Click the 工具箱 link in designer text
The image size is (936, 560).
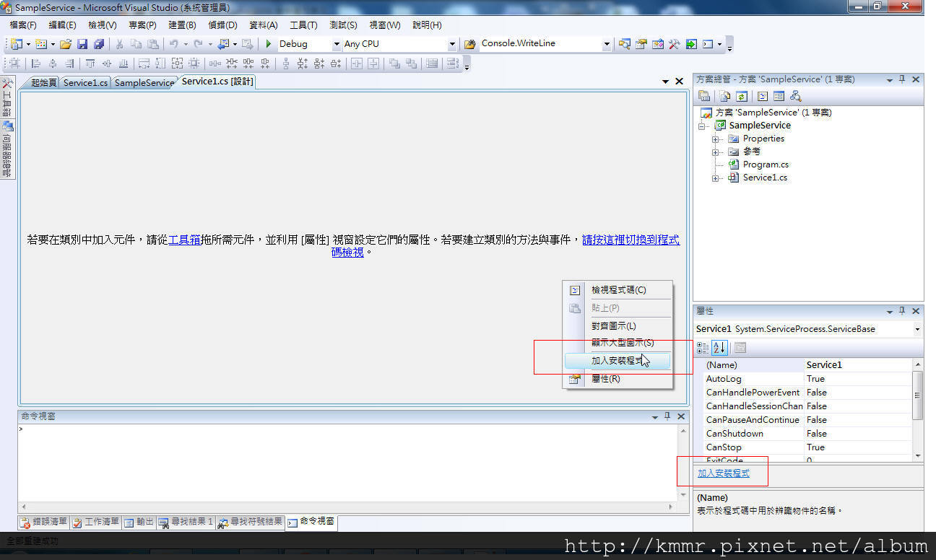coord(184,240)
